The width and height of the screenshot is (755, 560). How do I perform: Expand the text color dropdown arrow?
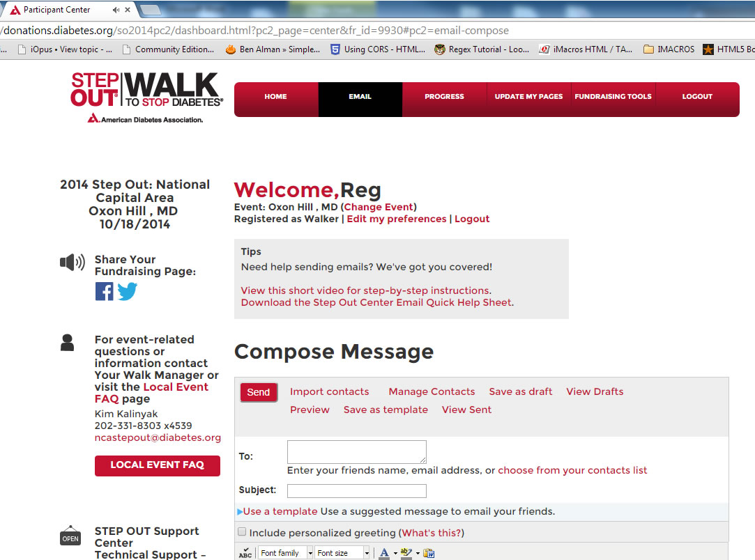click(395, 553)
